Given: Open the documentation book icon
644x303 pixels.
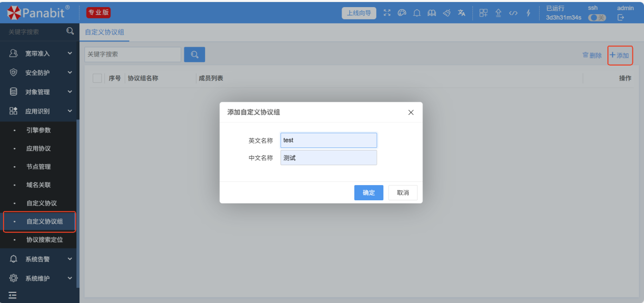Looking at the screenshot, I should tap(432, 13).
